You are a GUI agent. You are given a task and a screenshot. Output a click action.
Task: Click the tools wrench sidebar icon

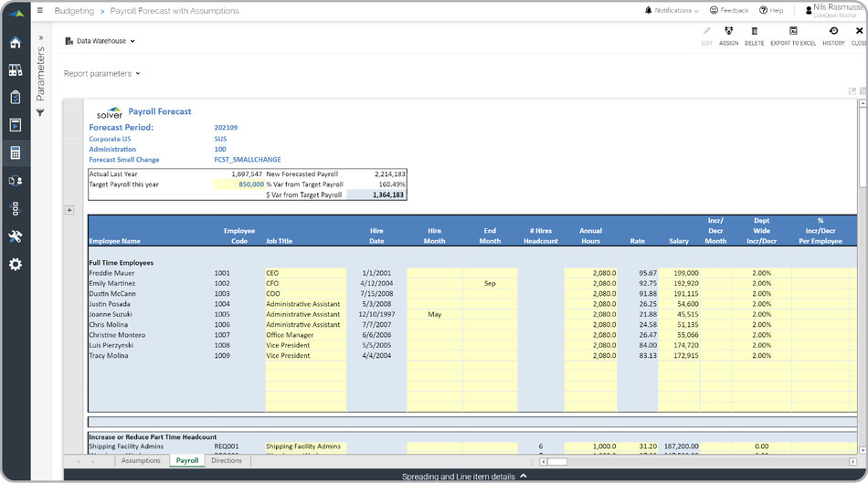15,236
